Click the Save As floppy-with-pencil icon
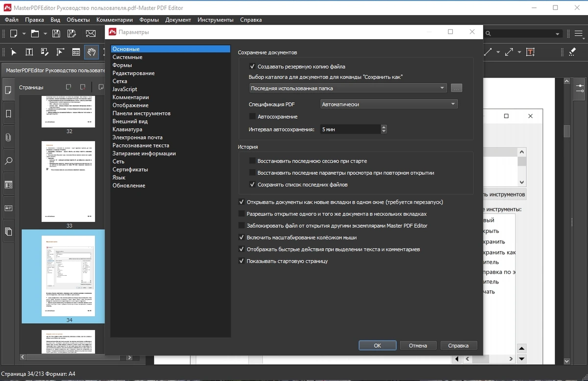 [x=72, y=33]
